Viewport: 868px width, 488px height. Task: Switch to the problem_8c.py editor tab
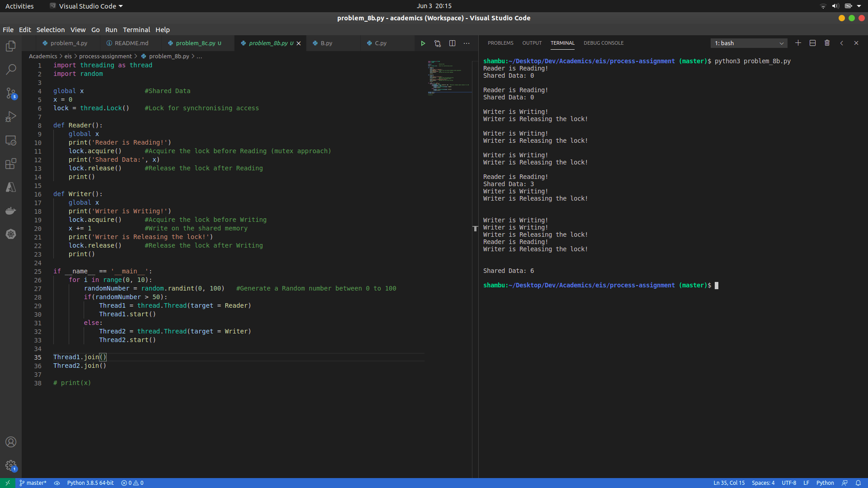(x=196, y=43)
